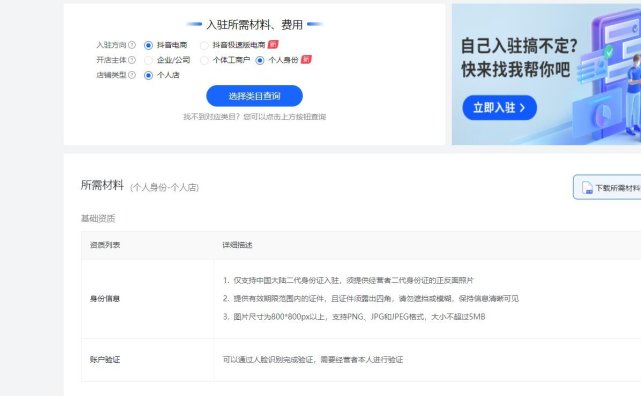Click the red 新 badge beside 个人身份

pyautogui.click(x=306, y=59)
